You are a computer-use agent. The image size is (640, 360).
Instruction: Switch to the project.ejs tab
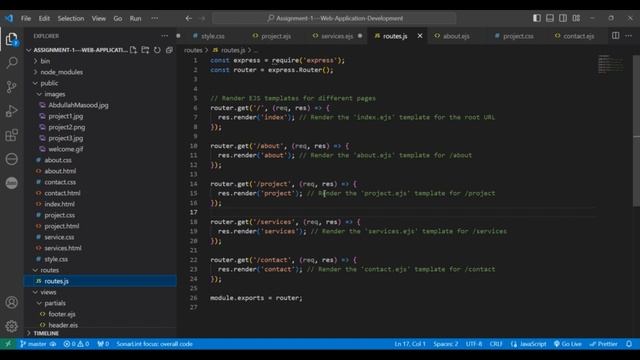coord(271,36)
